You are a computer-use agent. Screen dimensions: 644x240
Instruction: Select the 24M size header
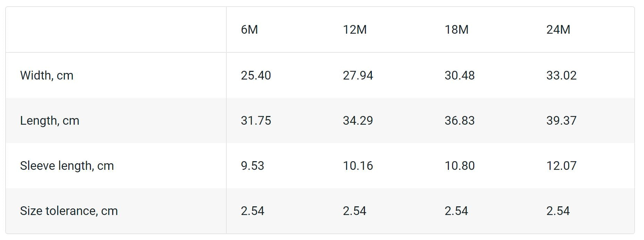tap(558, 30)
